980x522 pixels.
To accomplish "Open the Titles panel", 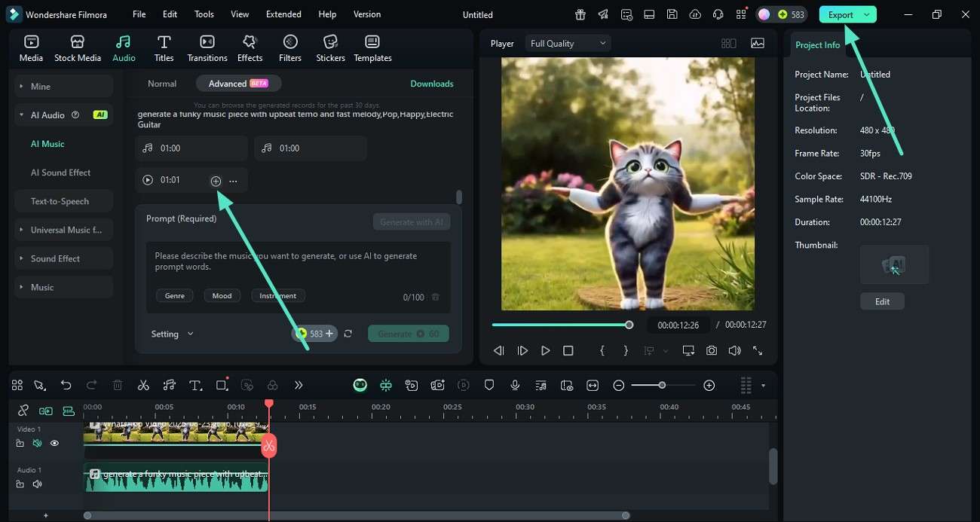I will coord(164,48).
